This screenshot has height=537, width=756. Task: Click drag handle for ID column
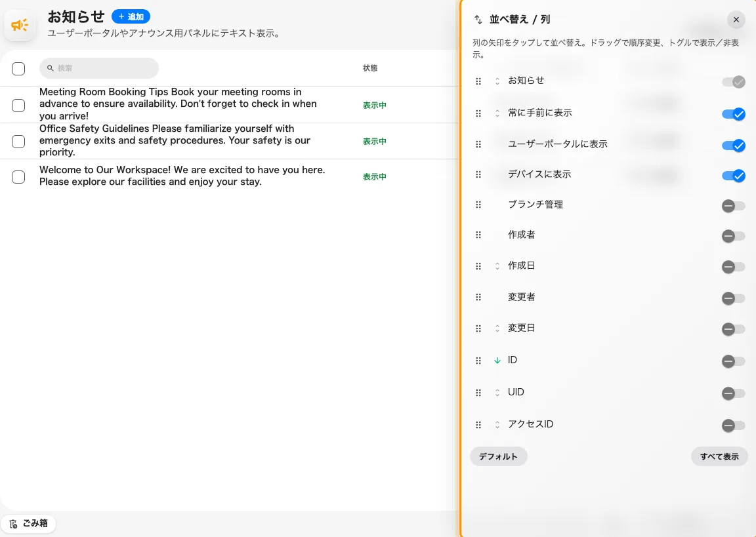[478, 360]
